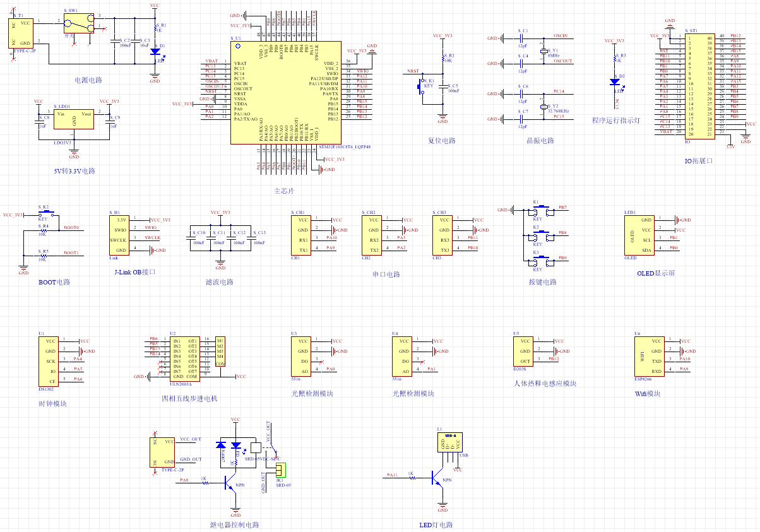Click the 四相五线步进电机 label
760x532 pixels.
point(189,398)
